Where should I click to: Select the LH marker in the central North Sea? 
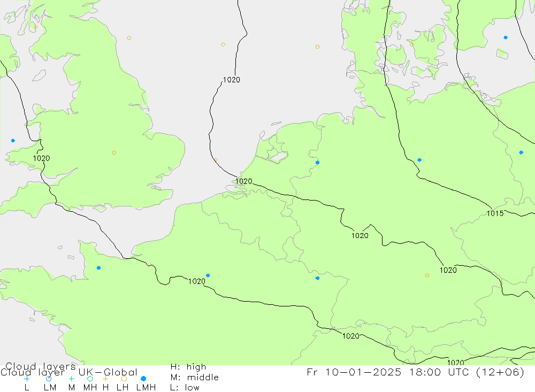pos(223,45)
